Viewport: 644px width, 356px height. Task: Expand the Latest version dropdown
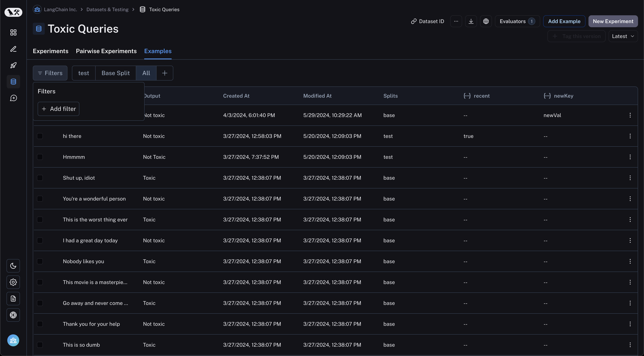[x=623, y=36]
